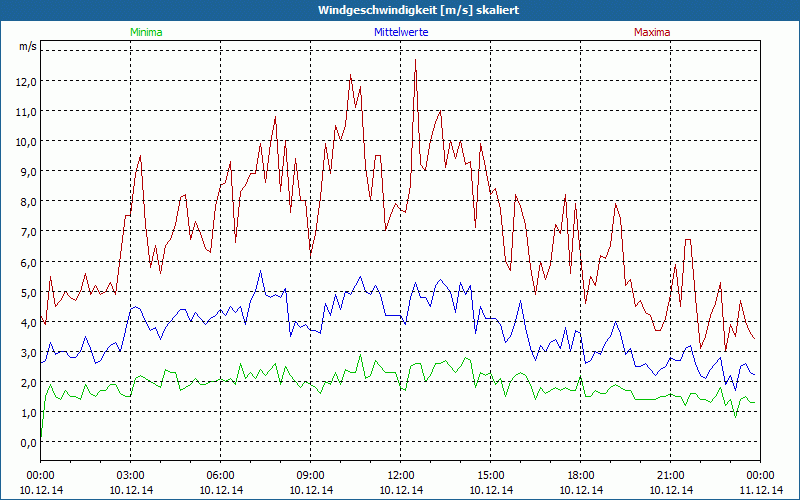The height and width of the screenshot is (500, 800).
Task: Click the 03:00 time axis label
Action: pyautogui.click(x=131, y=476)
